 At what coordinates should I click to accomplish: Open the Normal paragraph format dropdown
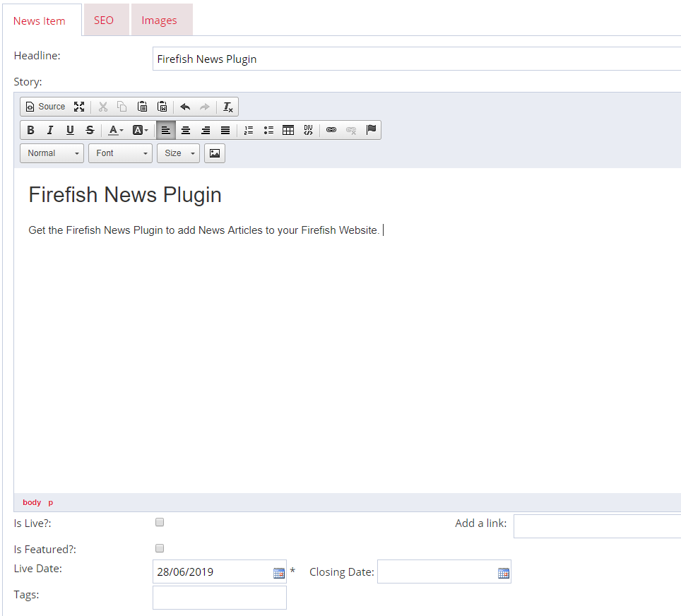click(52, 153)
